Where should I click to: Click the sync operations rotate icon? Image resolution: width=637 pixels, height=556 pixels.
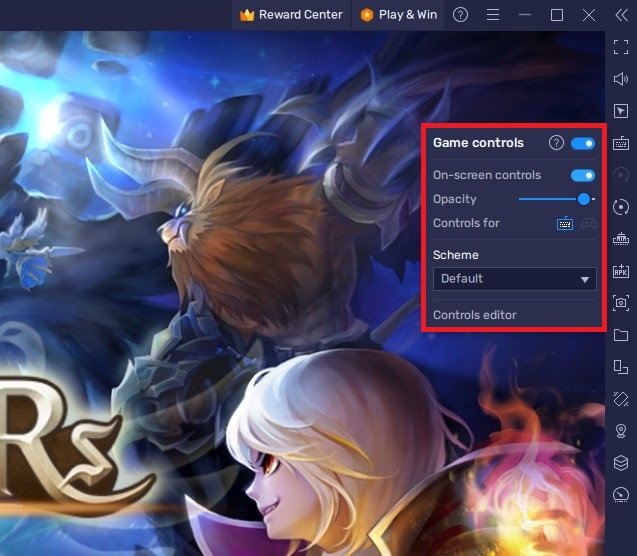point(621,207)
